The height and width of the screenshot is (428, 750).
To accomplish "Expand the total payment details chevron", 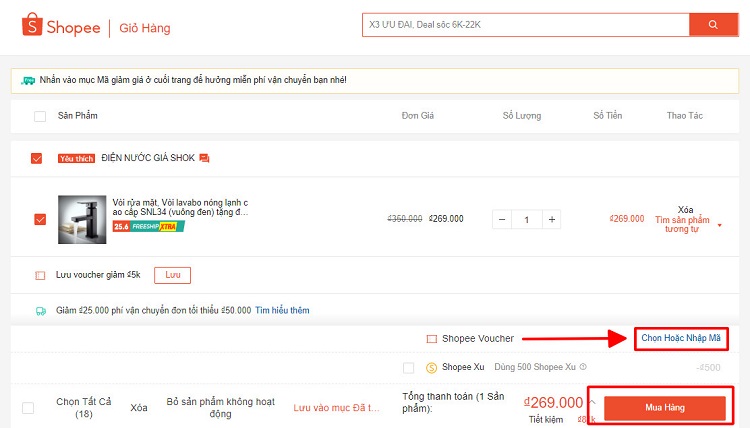I will point(590,402).
